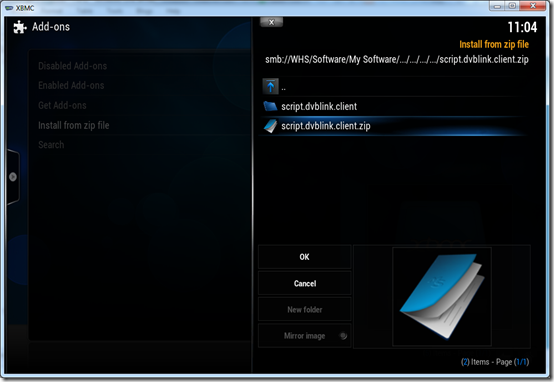Image resolution: width=554 pixels, height=382 pixels.
Task: Click the script.dvblink.client folder icon
Action: pos(270,106)
